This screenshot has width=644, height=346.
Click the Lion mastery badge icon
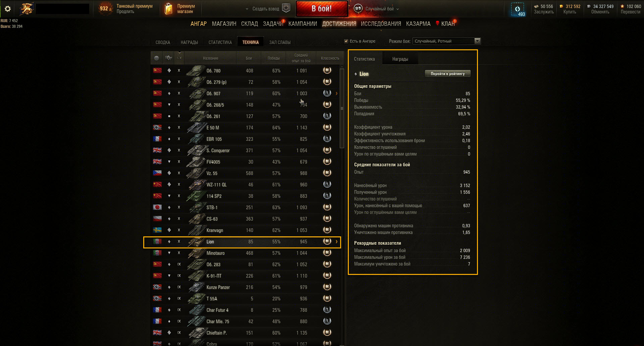pos(327,241)
